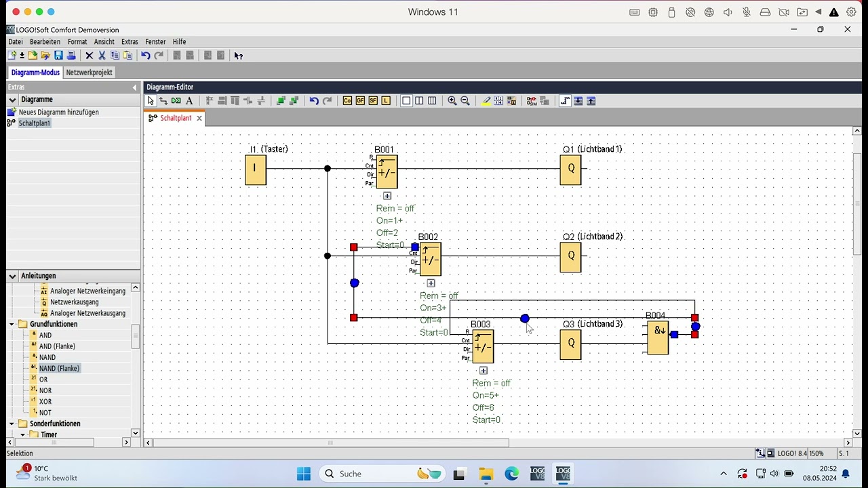Screen dimensions: 868x488
Task: Toggle single-window view layout
Action: tap(406, 101)
